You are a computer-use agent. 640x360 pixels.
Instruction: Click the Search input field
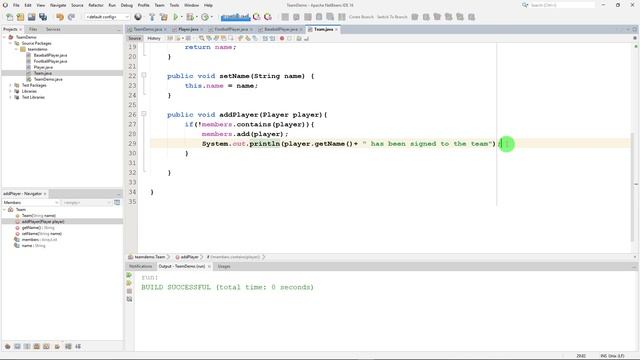(x=562, y=5)
